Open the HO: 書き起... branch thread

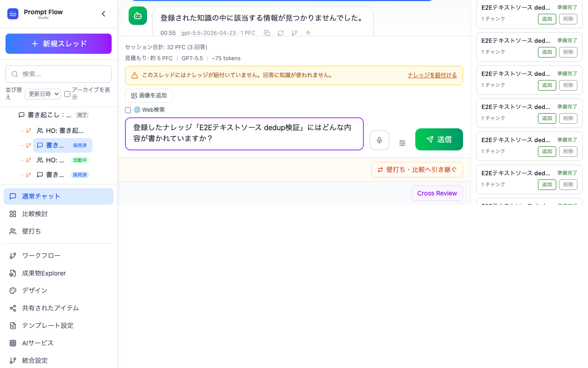pyautogui.click(x=60, y=131)
